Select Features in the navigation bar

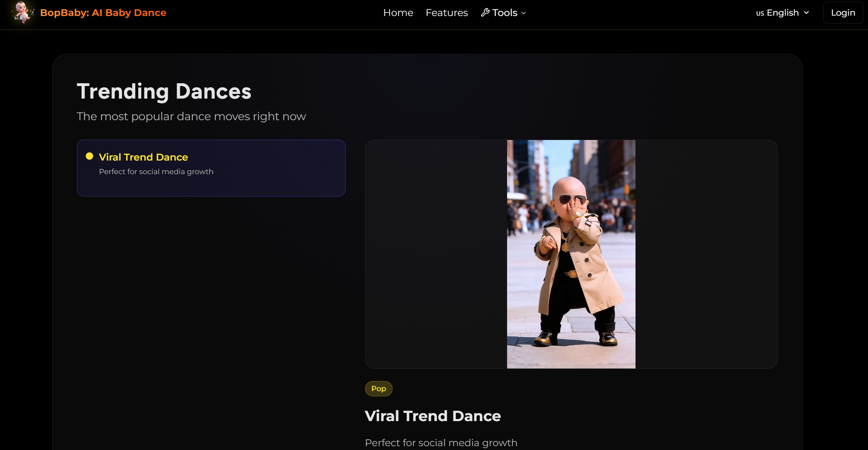coord(447,13)
